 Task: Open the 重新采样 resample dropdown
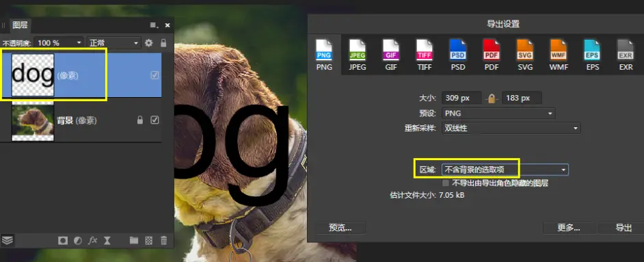tap(511, 128)
